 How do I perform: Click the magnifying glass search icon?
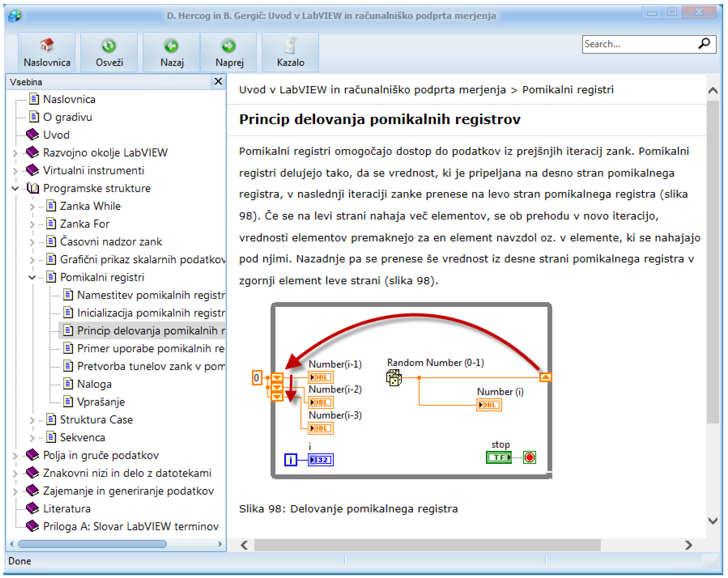pos(704,44)
